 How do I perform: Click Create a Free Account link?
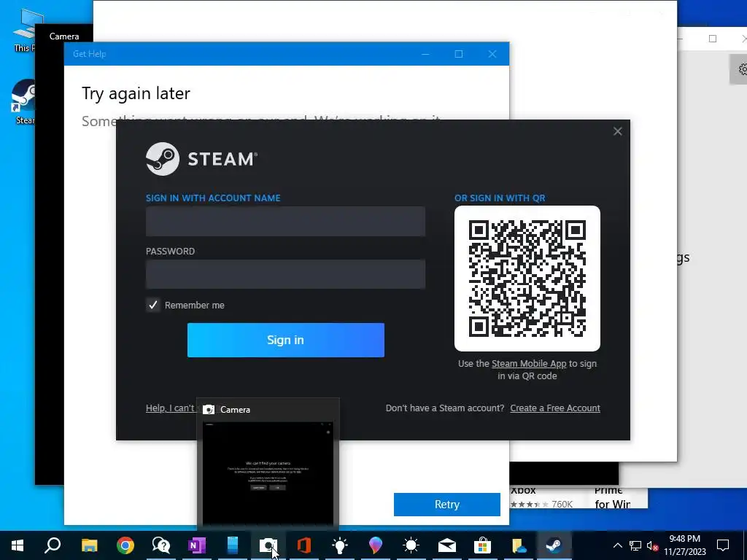tap(555, 408)
